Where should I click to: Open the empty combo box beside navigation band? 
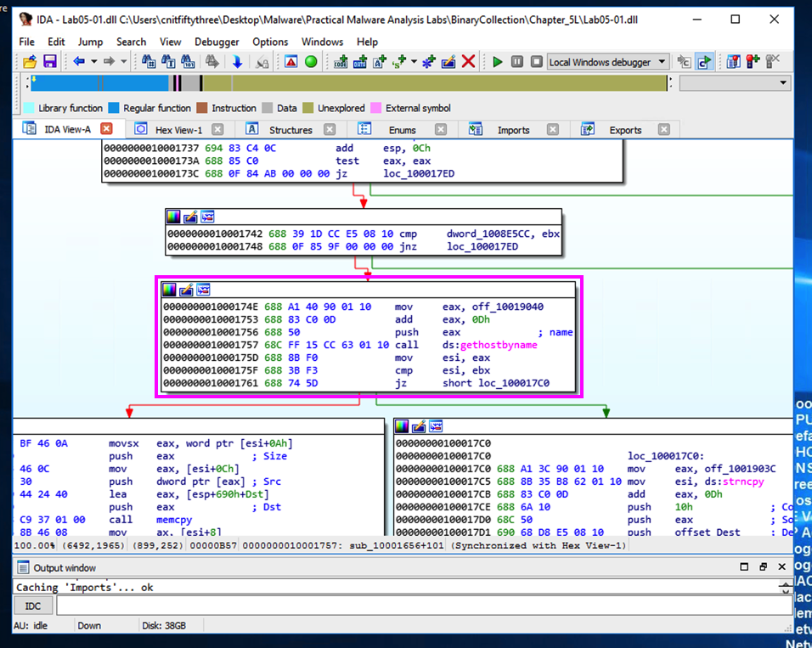[x=783, y=83]
